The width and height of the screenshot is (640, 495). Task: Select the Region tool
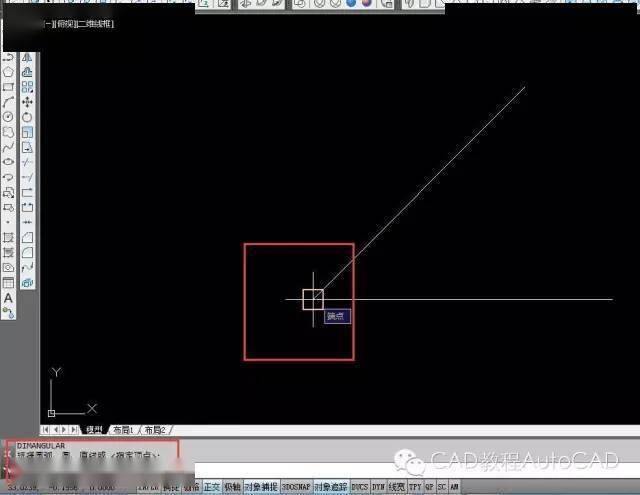pyautogui.click(x=8, y=268)
